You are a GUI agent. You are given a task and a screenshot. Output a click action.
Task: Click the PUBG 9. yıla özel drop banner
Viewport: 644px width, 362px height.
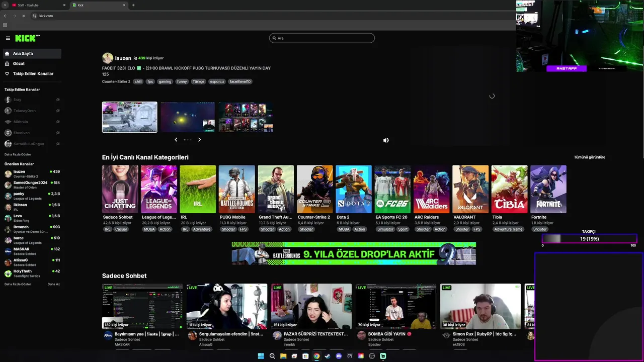pyautogui.click(x=354, y=253)
